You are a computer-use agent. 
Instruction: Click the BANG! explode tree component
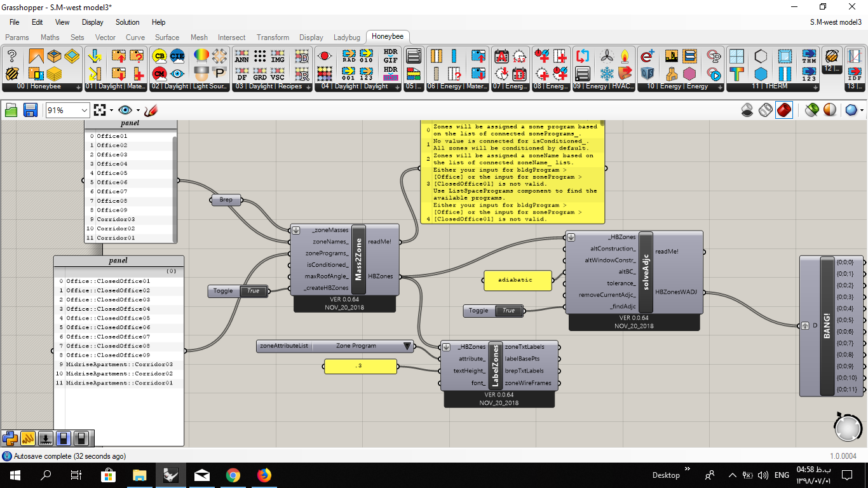click(827, 326)
